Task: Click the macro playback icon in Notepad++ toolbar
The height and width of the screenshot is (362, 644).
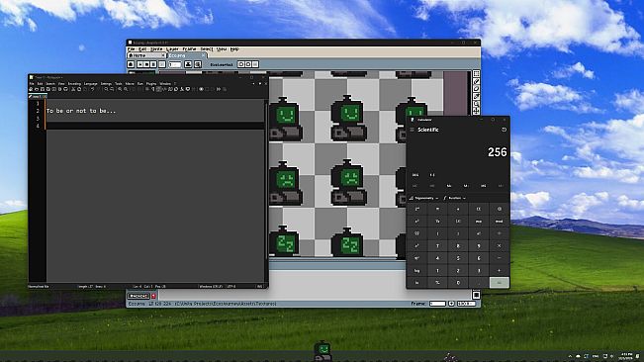Action: coord(213,89)
